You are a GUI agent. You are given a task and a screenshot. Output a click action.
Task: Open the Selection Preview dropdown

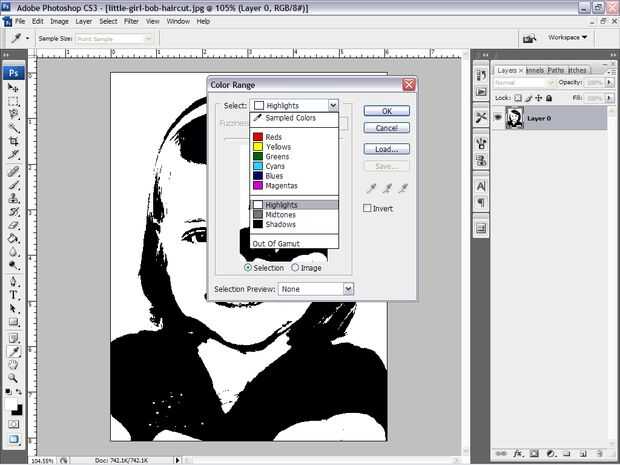[348, 289]
